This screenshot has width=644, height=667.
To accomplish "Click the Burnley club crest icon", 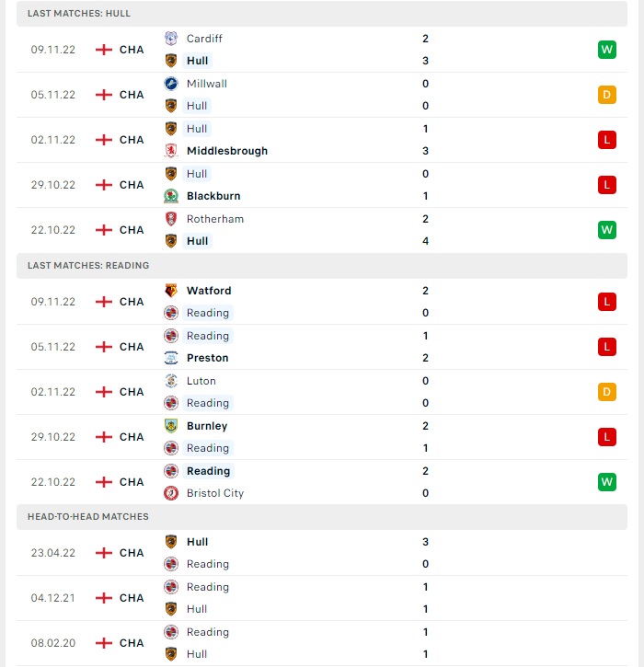I will (171, 426).
